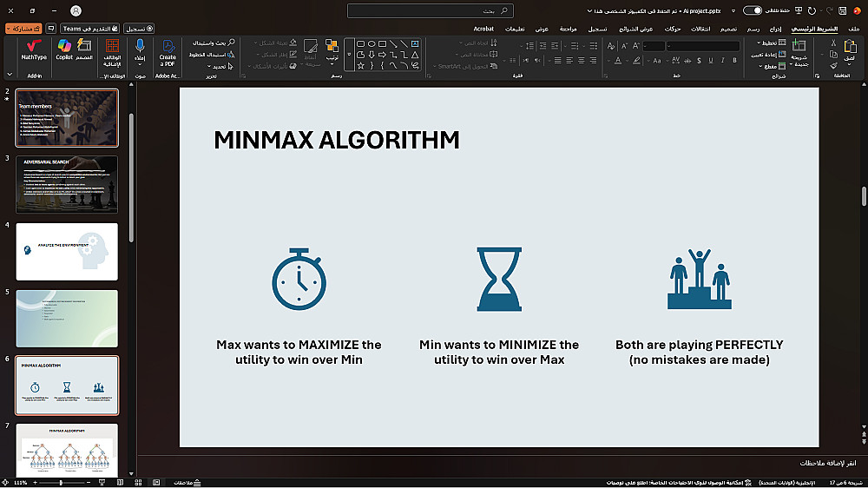Clear all text formatting

(611, 46)
